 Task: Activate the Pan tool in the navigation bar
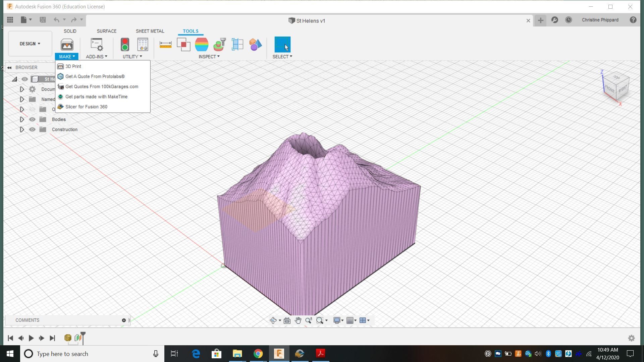tap(298, 320)
